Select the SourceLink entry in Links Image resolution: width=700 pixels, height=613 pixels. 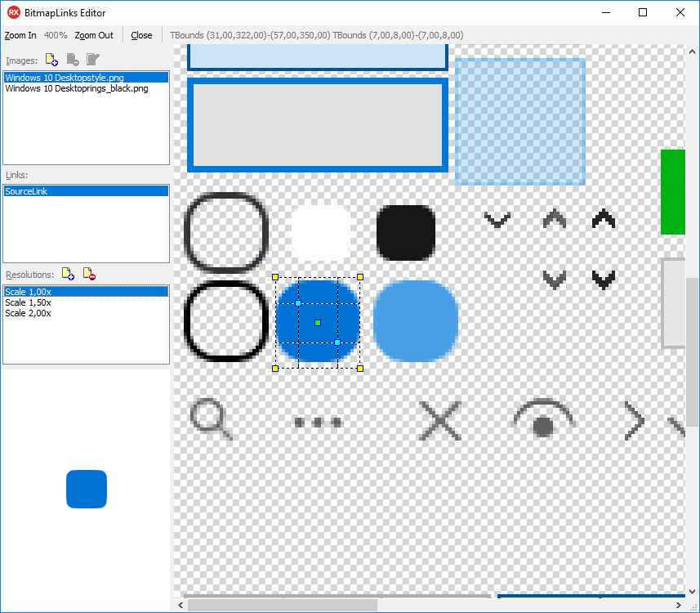coord(86,191)
